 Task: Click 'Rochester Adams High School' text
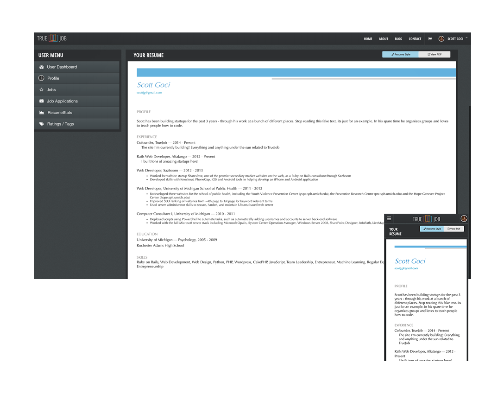pyautogui.click(x=160, y=245)
